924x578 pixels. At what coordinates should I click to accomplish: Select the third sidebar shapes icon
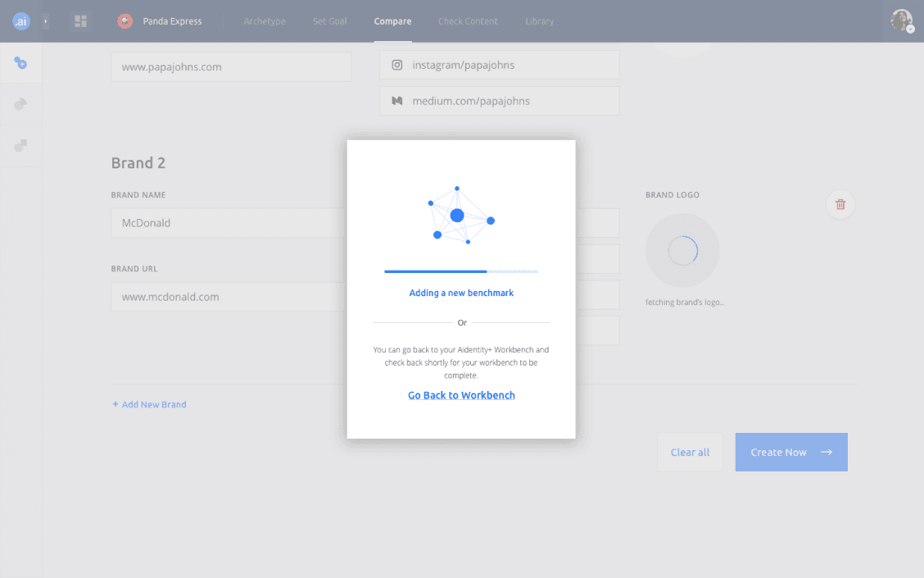(20, 146)
